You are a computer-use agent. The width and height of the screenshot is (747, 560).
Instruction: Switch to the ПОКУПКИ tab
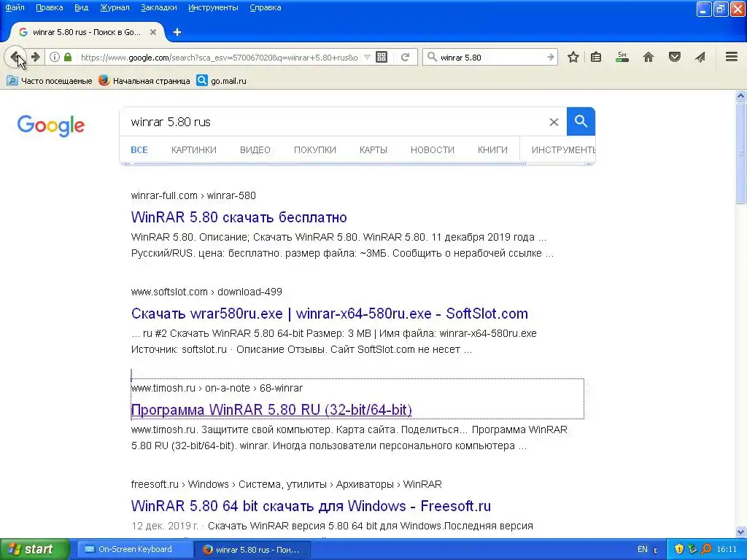(x=315, y=150)
